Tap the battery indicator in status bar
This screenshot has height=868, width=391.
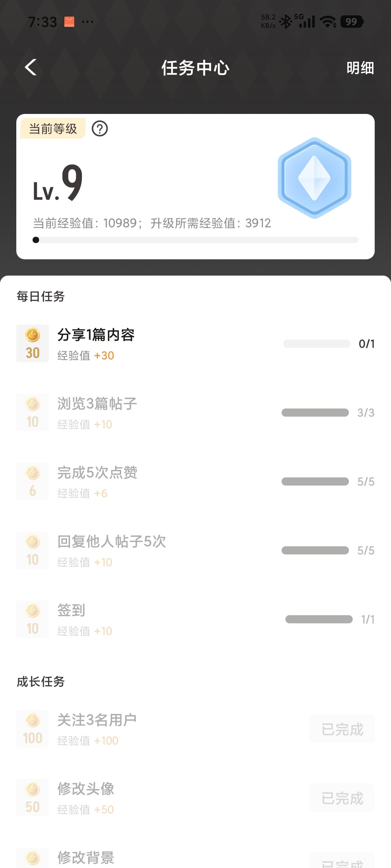click(x=352, y=22)
